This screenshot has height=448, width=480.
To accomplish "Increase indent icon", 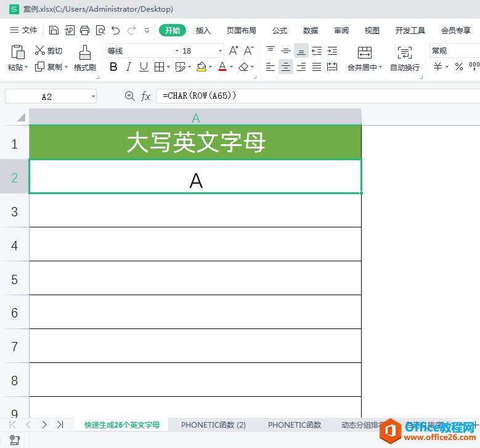I will click(332, 51).
